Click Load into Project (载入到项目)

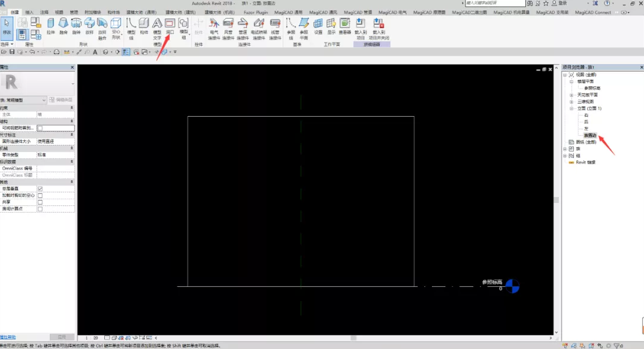point(361,28)
